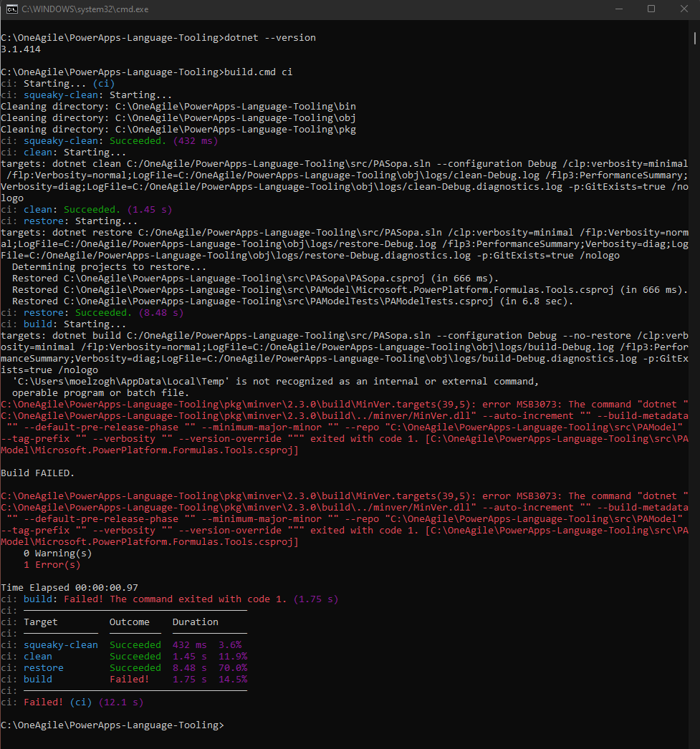Minimize the cmd.exe window
The height and width of the screenshot is (749, 700).
point(619,9)
